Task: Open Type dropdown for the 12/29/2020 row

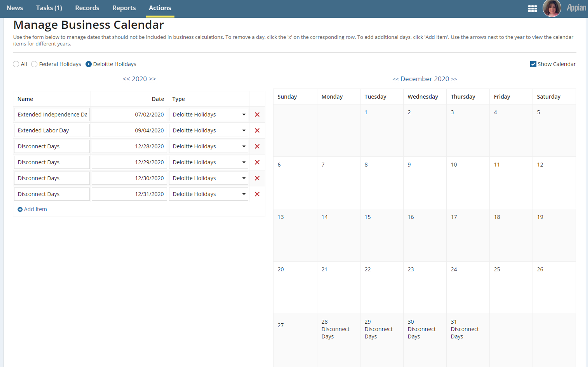Action: pos(208,162)
